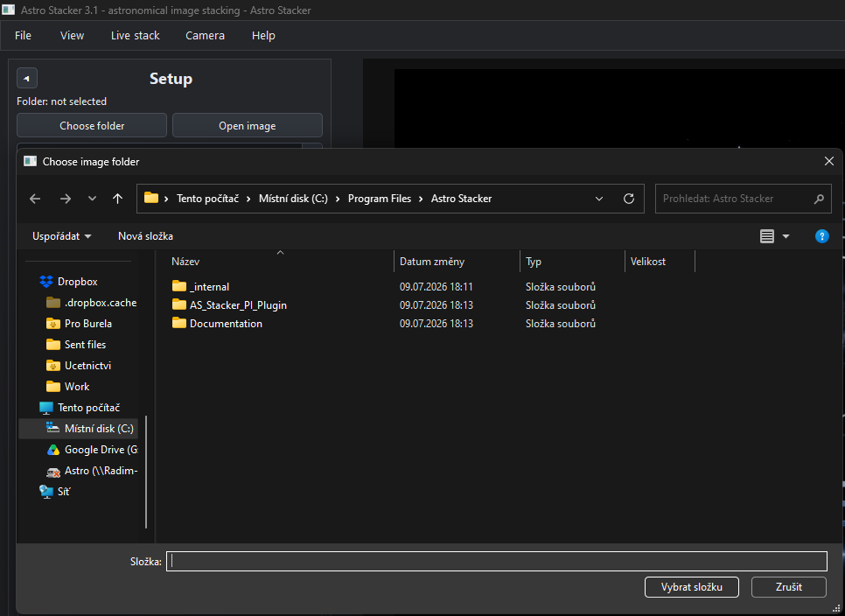845x616 pixels.
Task: Open recent locations chevron
Action: pyautogui.click(x=92, y=199)
